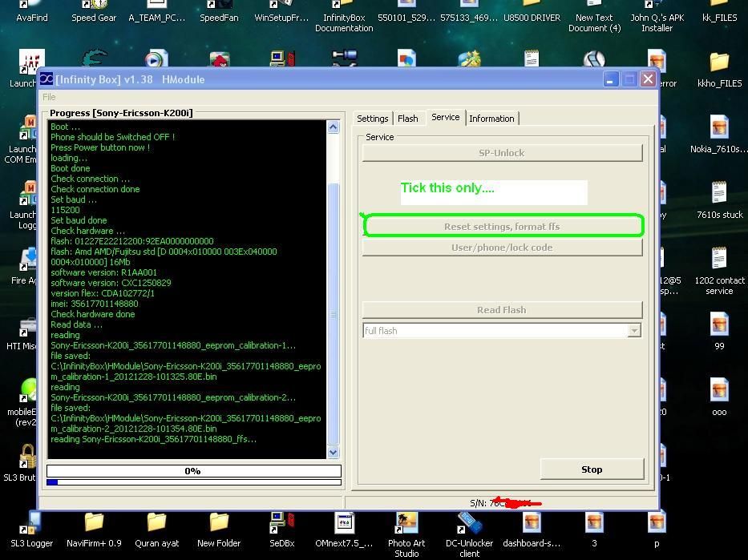This screenshot has width=748, height=560.
Task: Select New Text Document (4) on desktop
Action: click(594, 17)
